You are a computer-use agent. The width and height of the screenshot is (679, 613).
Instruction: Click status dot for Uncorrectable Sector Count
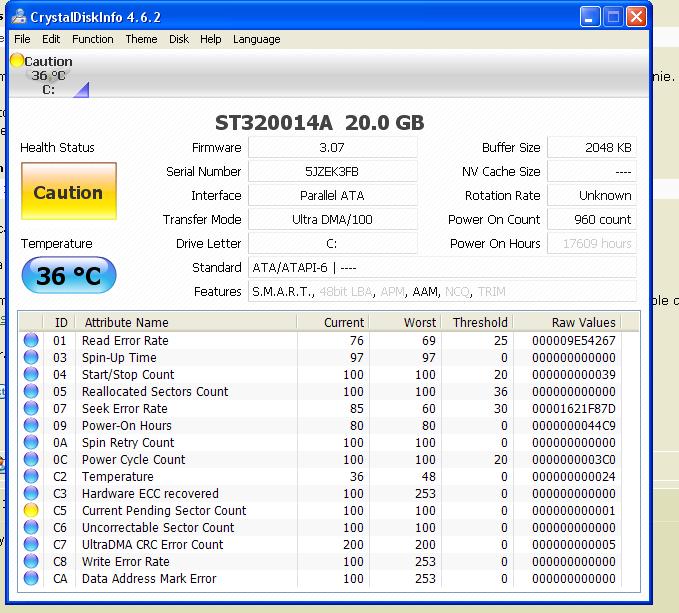pos(31,527)
